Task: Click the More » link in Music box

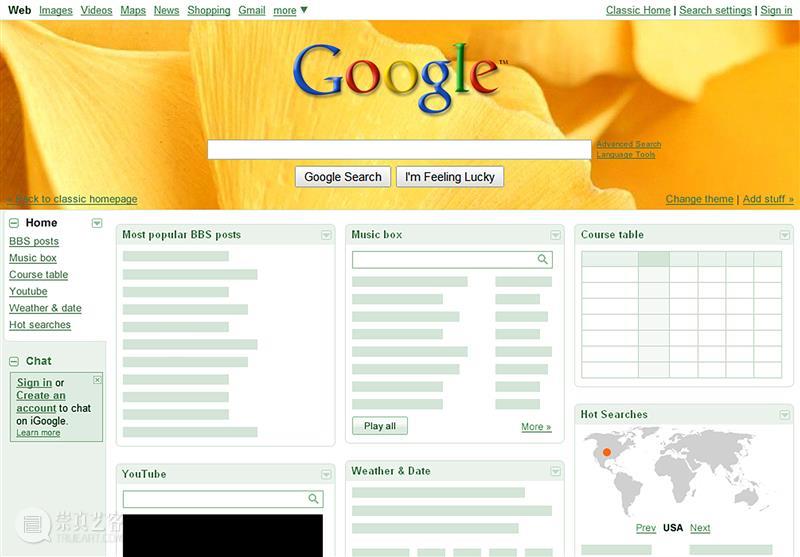Action: (x=536, y=427)
